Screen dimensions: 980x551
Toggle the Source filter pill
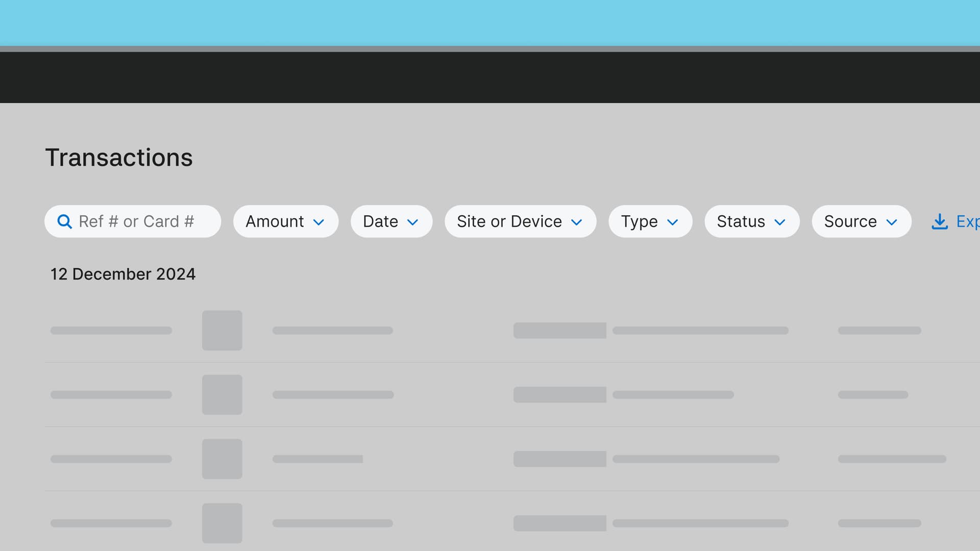click(861, 221)
